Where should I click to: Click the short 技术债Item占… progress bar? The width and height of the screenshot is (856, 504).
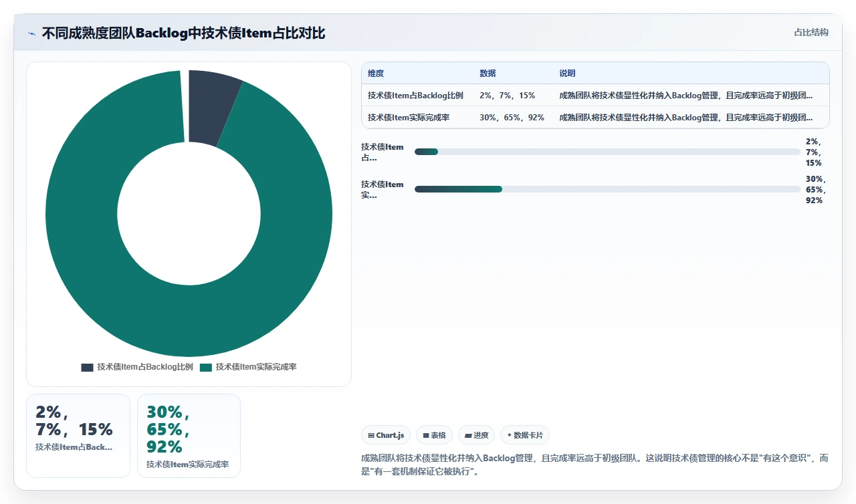pos(607,152)
